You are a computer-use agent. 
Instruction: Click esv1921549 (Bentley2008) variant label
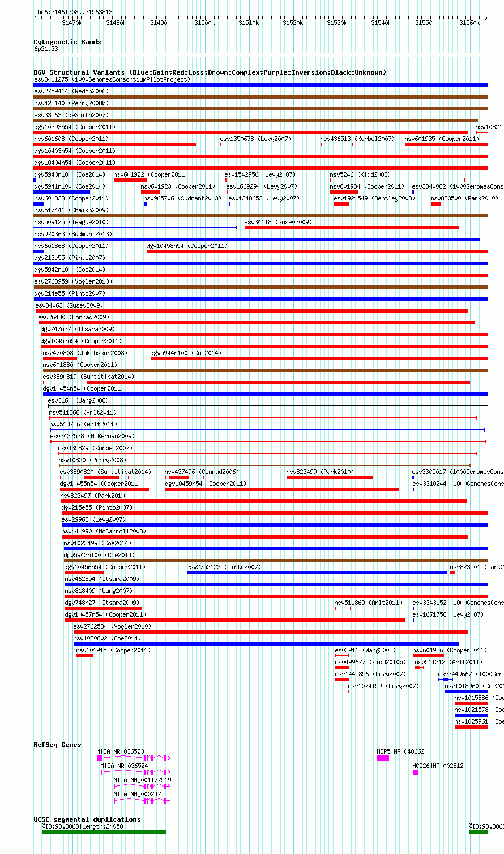(374, 198)
